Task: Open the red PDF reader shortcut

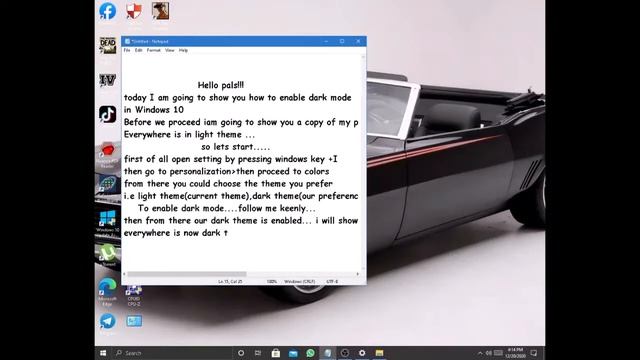Action: (x=108, y=152)
